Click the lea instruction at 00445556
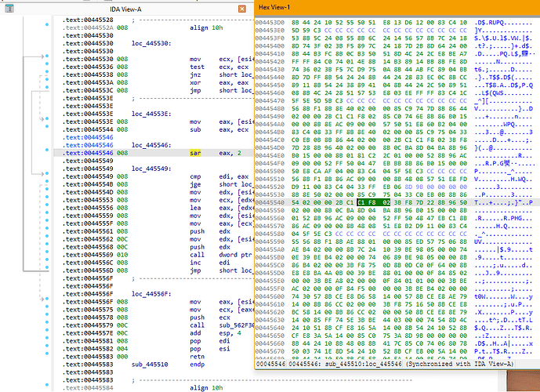 (x=195, y=208)
